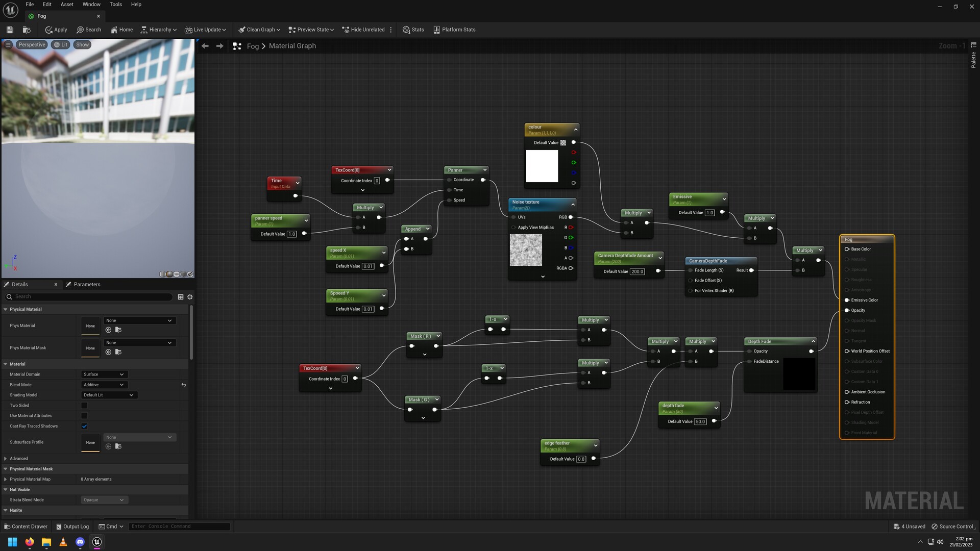Viewport: 980px width, 551px height.
Task: Open the Asset menu
Action: [67, 4]
